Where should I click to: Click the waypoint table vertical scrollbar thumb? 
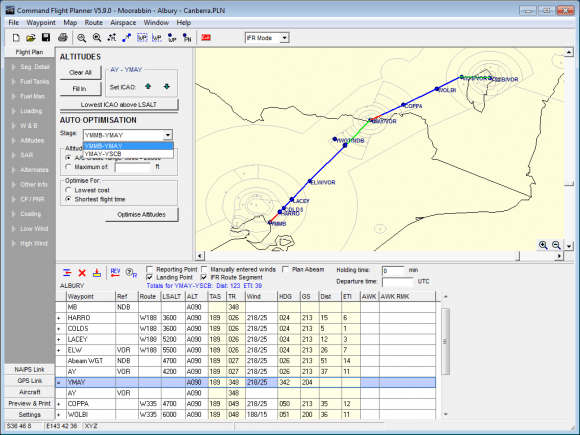pos(445,341)
